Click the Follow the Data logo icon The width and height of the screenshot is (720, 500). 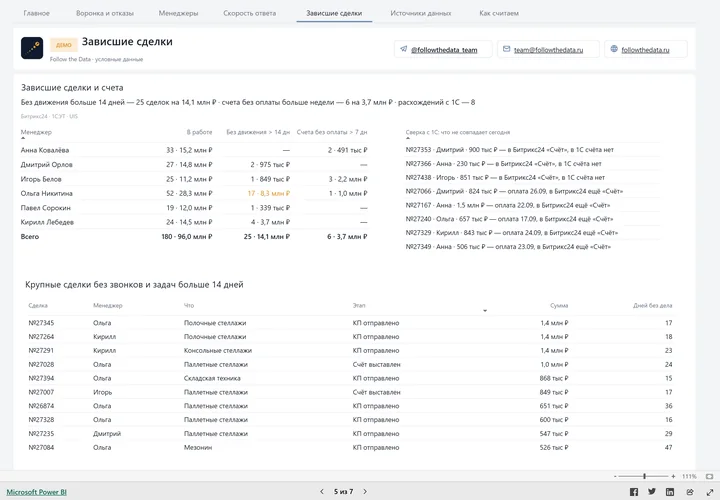tap(32, 48)
